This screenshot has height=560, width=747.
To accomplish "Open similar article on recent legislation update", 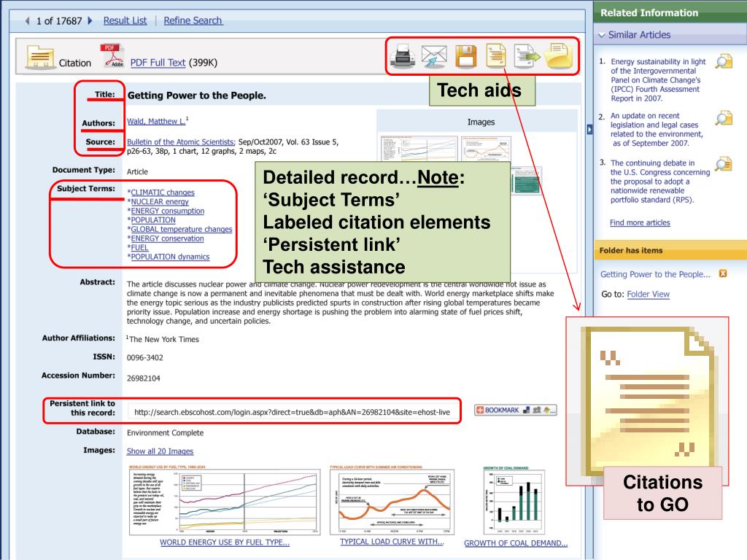I will click(x=657, y=130).
